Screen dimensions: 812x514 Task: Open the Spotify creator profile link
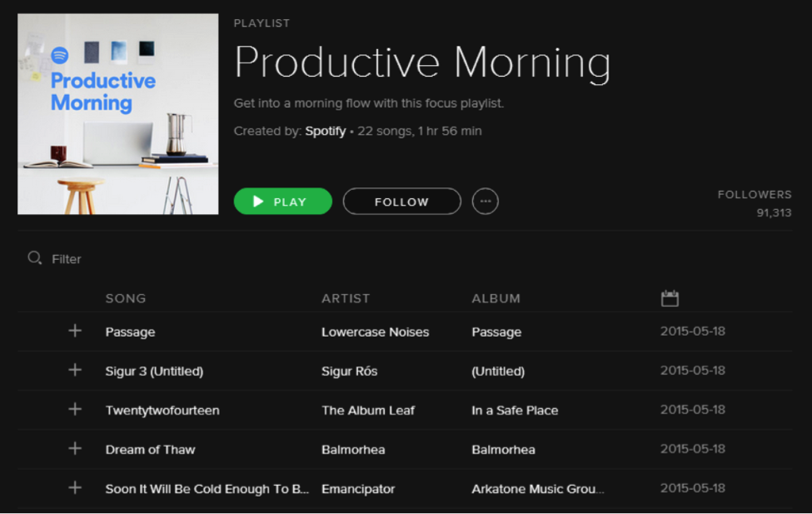(x=325, y=131)
